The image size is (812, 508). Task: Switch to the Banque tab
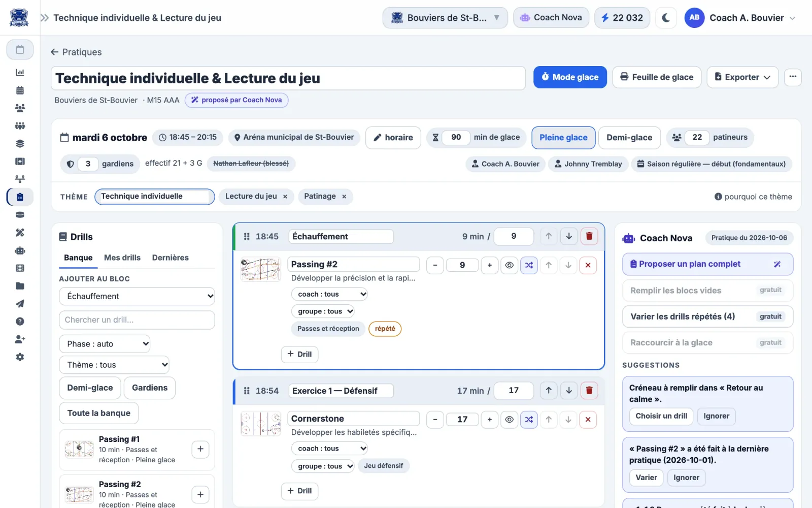coord(78,258)
